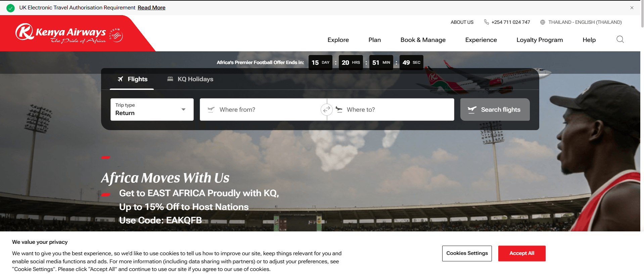Open the About Us link
This screenshot has height=274, width=644.
[x=462, y=22]
